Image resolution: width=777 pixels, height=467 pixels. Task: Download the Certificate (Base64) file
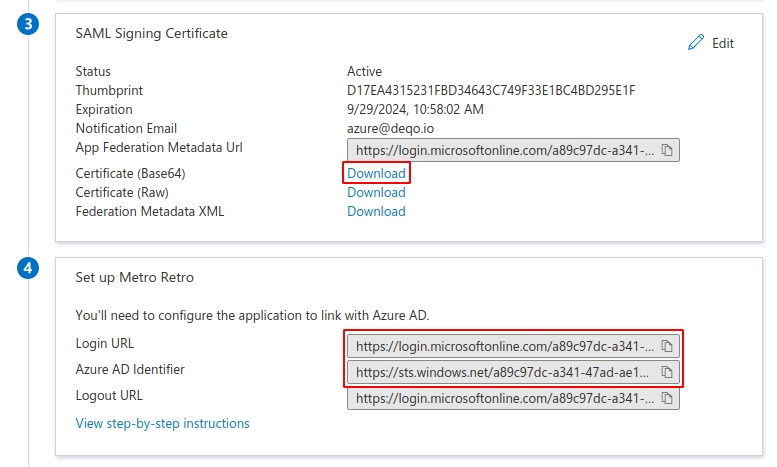pos(376,173)
